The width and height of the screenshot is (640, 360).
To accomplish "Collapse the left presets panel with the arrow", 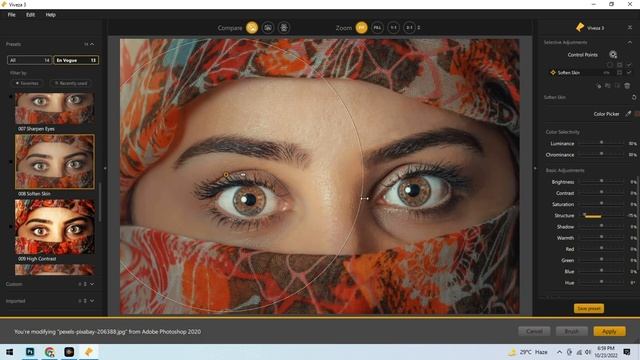I will tap(105, 168).
